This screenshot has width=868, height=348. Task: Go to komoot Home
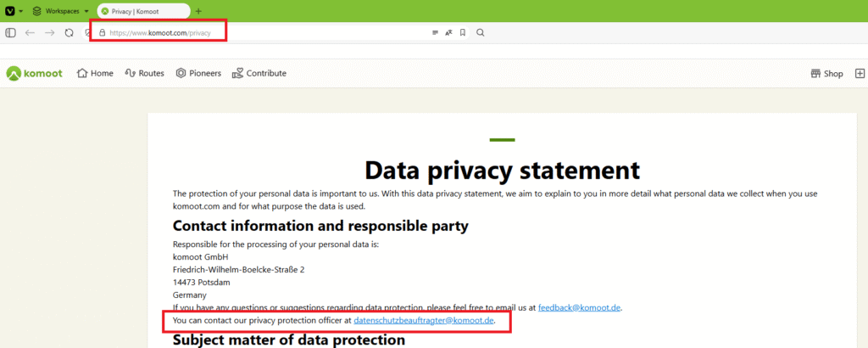(x=95, y=73)
